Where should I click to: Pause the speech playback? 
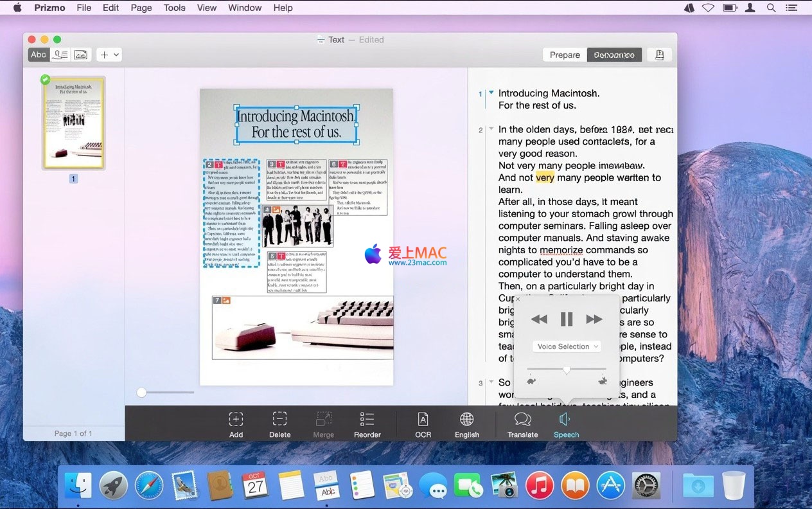(x=567, y=319)
